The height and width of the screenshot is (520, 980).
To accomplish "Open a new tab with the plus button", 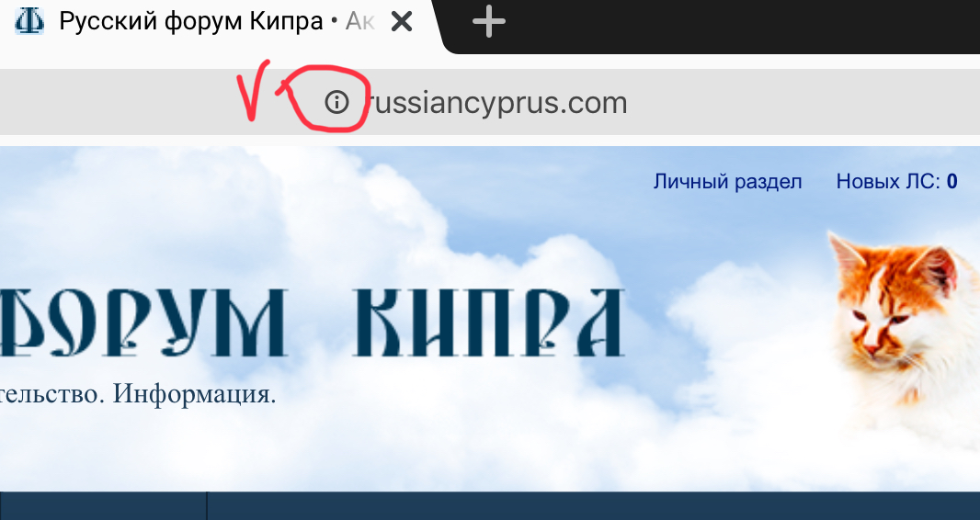I will [489, 22].
